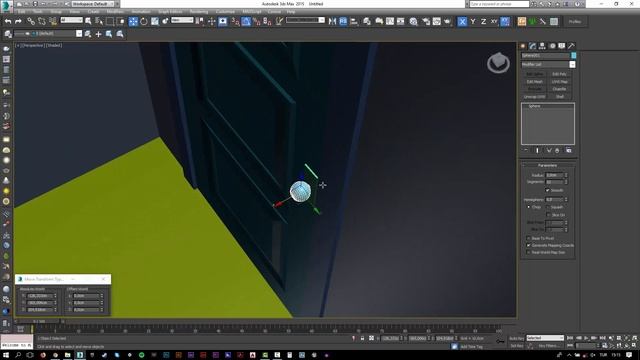Image resolution: width=640 pixels, height=360 pixels.
Task: Activate the Select and Scale tool
Action: [155, 21]
